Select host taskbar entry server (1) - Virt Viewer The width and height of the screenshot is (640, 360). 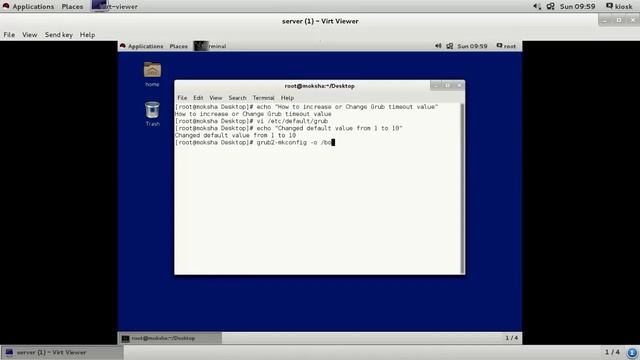click(x=62, y=352)
